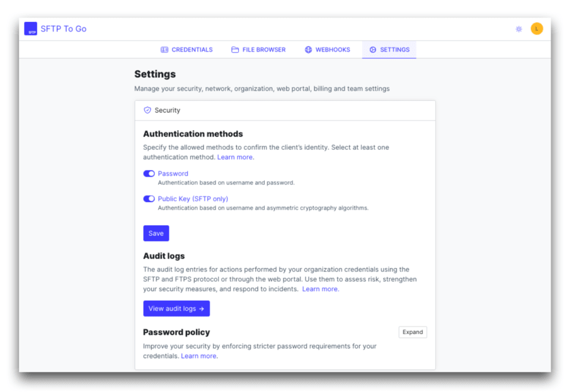Viewport: 567px width, 392px height.
Task: Expand the Password policy section
Action: tap(413, 332)
